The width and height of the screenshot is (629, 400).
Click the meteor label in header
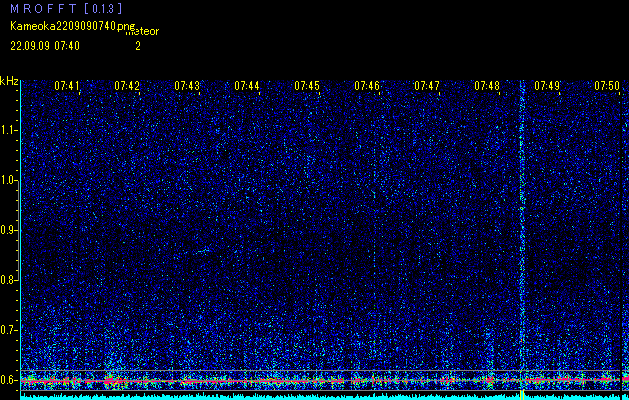[x=142, y=31]
